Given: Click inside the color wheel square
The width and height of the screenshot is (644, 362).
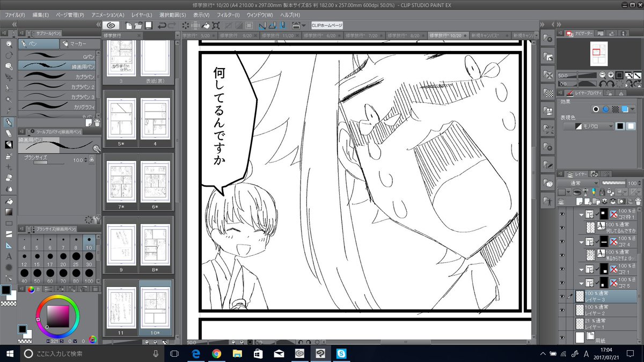Looking at the screenshot, I should tap(58, 315).
